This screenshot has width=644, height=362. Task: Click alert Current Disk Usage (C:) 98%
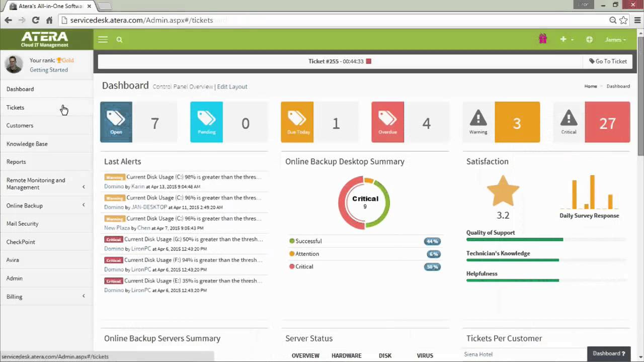(x=194, y=177)
